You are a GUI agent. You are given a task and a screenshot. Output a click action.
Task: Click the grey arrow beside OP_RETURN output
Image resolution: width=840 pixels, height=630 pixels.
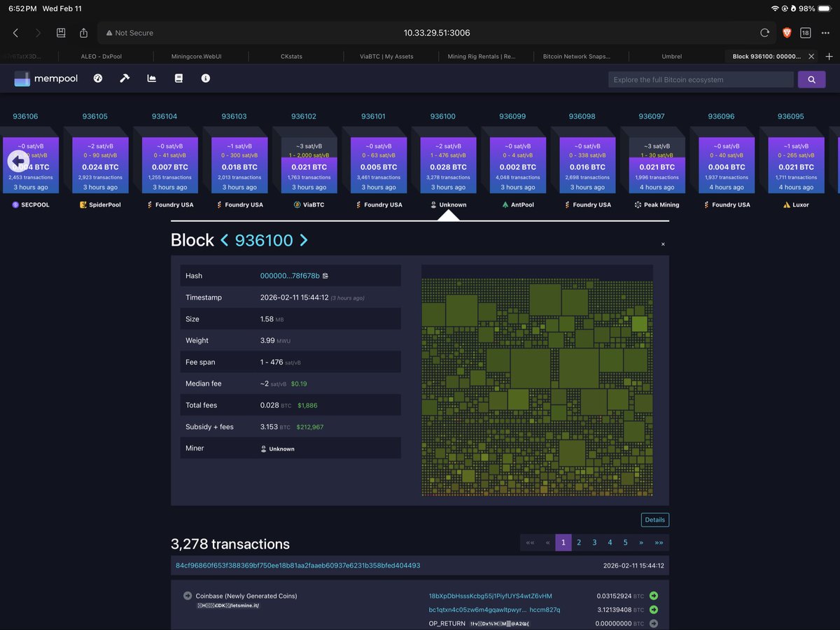tap(654, 623)
